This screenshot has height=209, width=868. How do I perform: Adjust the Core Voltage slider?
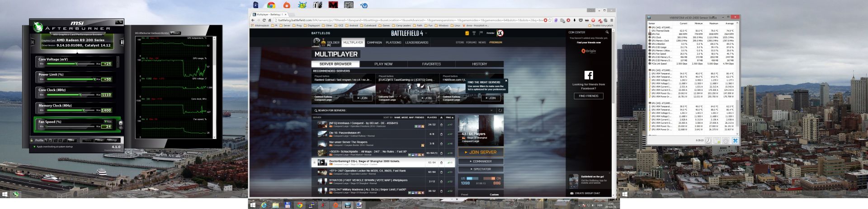pos(70,64)
